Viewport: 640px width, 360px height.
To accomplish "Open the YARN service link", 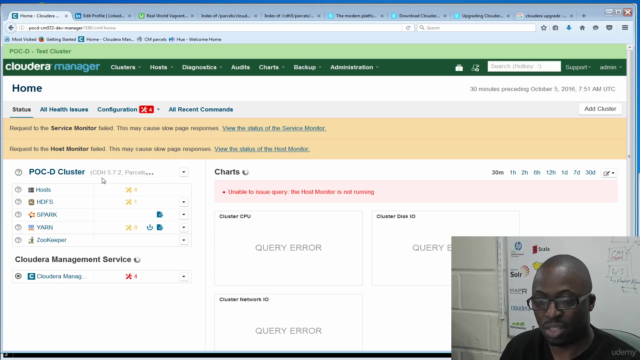I will point(44,227).
